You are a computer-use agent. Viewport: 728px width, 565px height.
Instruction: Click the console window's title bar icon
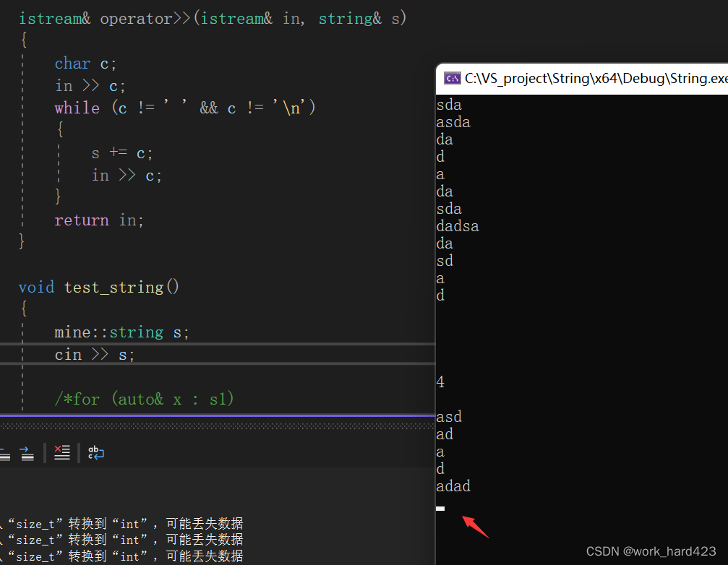click(x=453, y=79)
